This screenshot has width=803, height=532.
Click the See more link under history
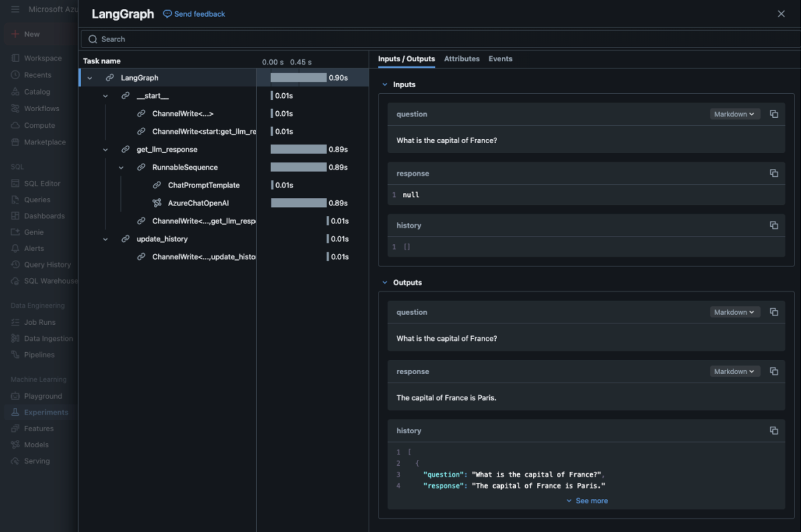click(587, 500)
